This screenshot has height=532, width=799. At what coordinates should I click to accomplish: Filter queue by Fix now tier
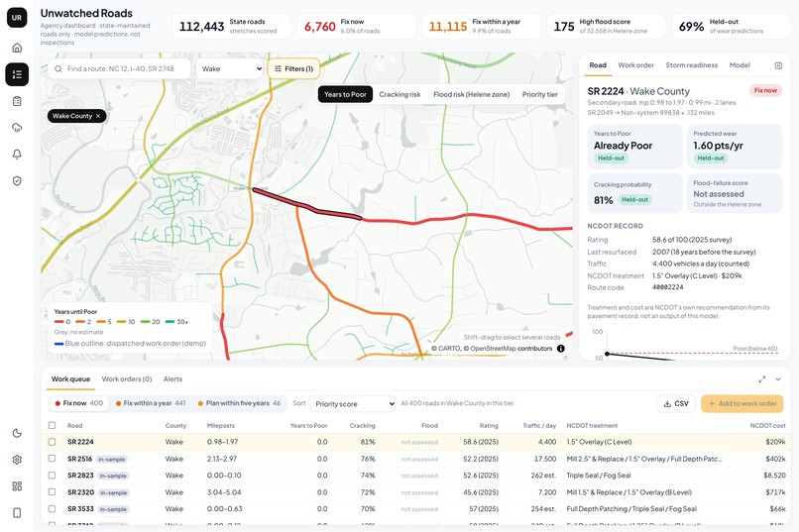click(79, 403)
